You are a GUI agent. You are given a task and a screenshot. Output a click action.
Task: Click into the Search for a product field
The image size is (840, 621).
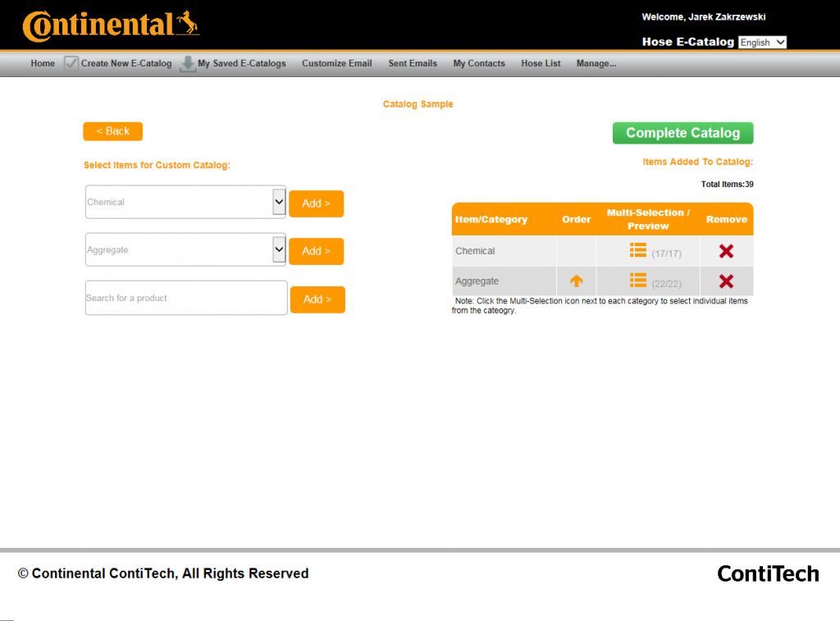pos(185,298)
